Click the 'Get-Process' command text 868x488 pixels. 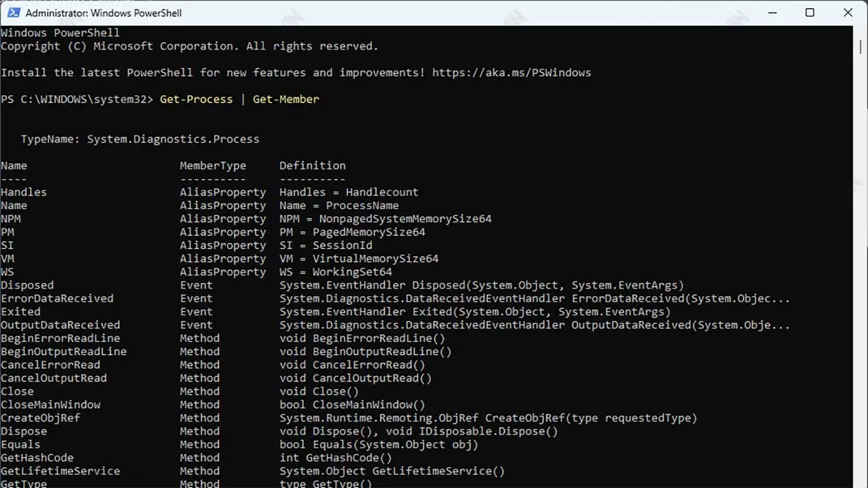coord(196,99)
